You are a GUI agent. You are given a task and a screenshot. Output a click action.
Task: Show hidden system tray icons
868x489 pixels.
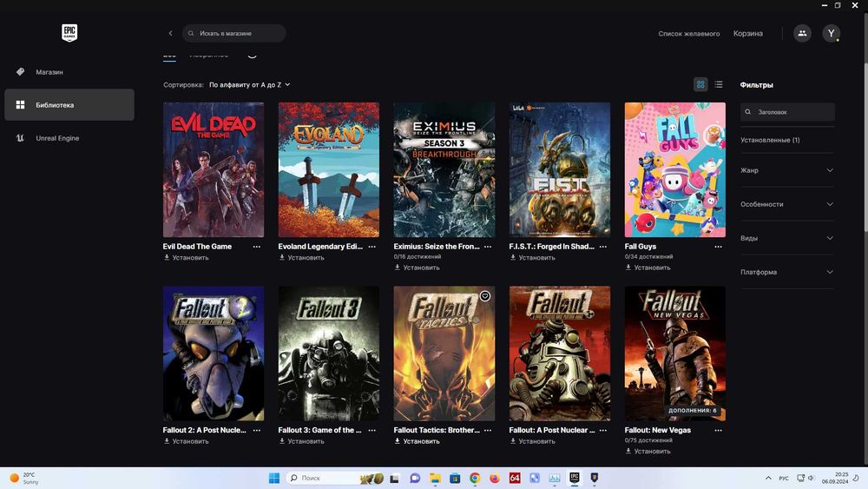(768, 478)
